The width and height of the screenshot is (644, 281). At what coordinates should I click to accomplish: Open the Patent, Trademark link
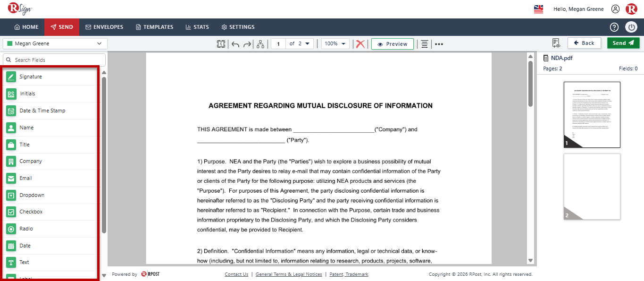tap(349, 274)
